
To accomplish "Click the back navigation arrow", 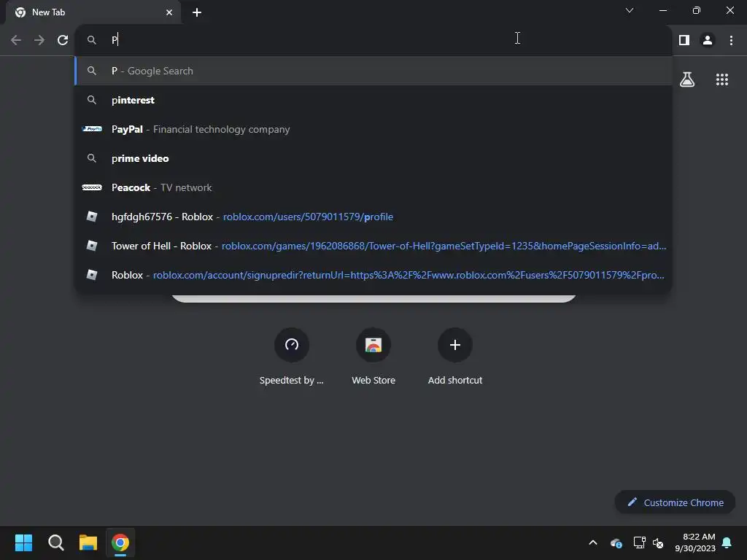I will click(x=16, y=40).
